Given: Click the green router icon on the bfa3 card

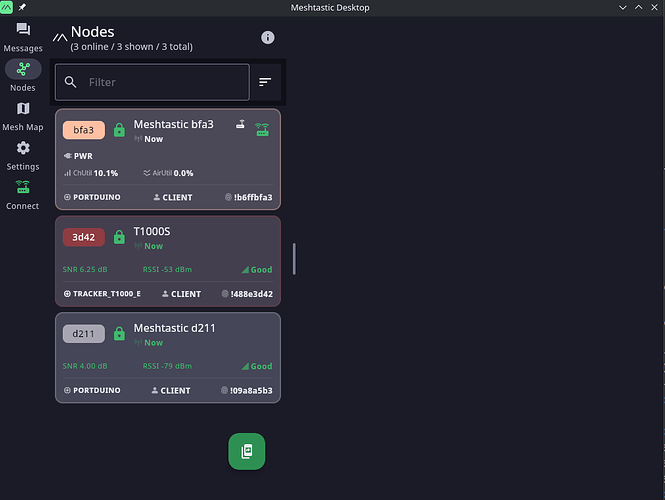Looking at the screenshot, I should click(262, 129).
